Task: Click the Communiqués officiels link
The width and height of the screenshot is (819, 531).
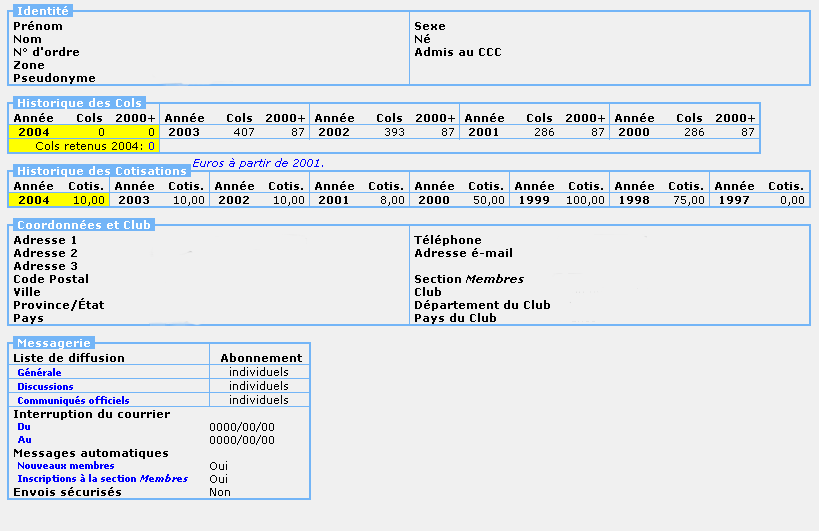Action: 73,400
